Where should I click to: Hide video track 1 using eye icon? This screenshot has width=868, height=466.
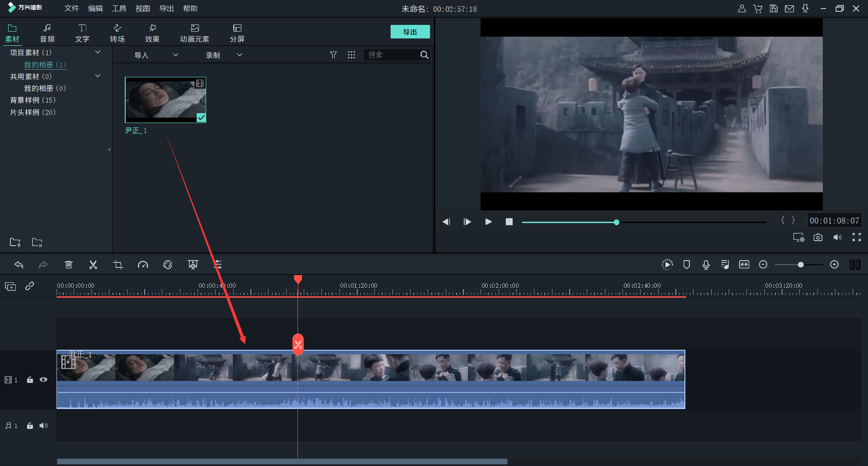coord(44,380)
